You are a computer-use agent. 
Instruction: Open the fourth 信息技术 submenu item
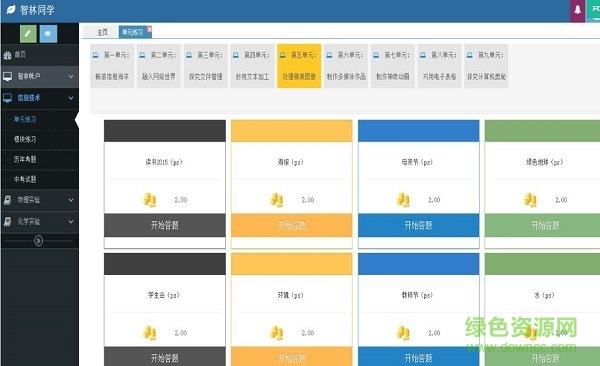[x=40, y=179]
